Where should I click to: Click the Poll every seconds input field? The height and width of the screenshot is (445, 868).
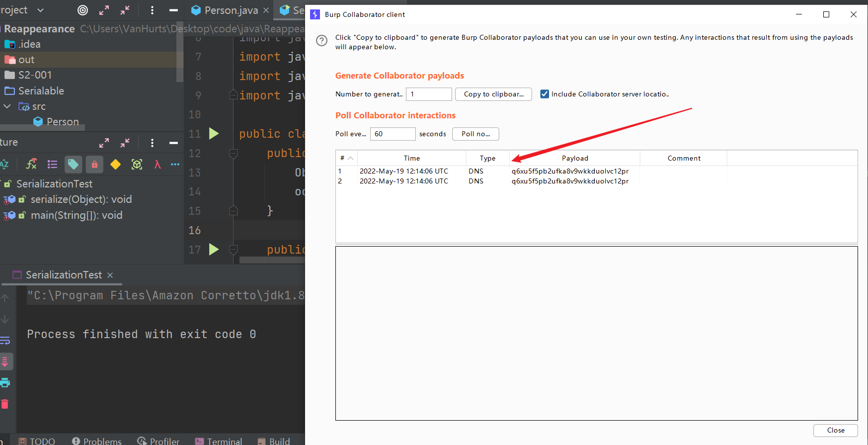pyautogui.click(x=393, y=134)
